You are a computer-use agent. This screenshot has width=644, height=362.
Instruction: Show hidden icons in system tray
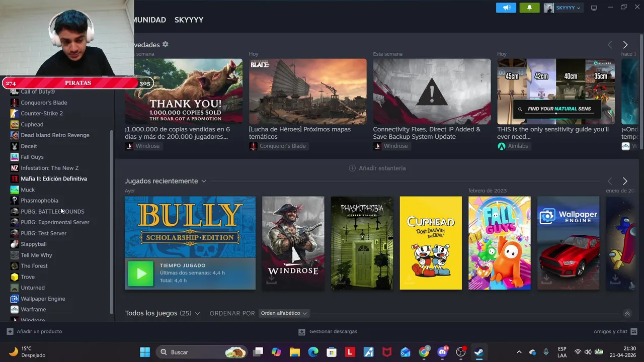(x=519, y=352)
